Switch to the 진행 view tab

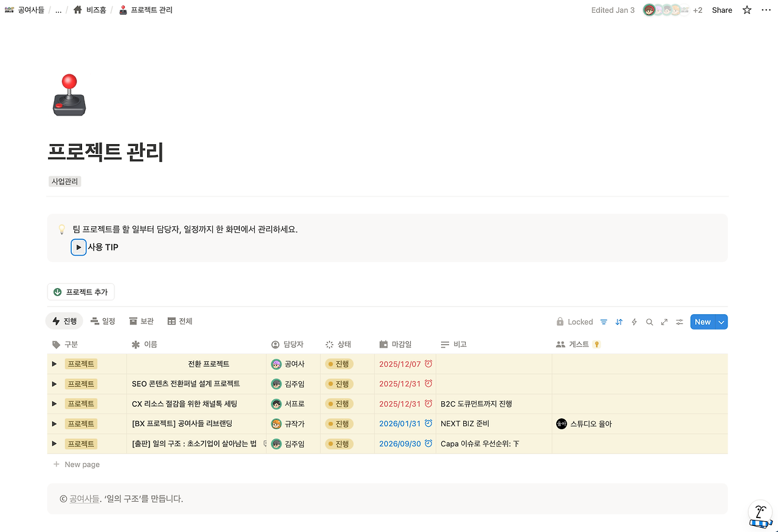(64, 321)
